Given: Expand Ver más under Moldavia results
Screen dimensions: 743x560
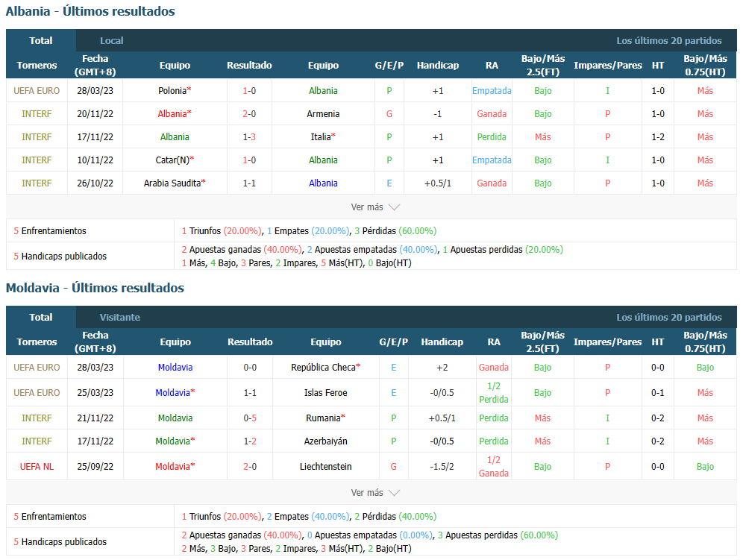Looking at the screenshot, I should pyautogui.click(x=375, y=493).
